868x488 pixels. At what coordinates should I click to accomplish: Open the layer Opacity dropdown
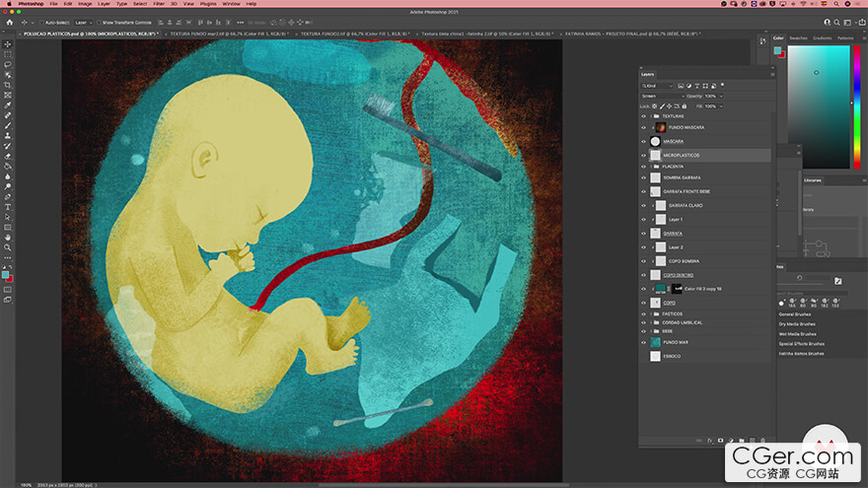tap(721, 97)
